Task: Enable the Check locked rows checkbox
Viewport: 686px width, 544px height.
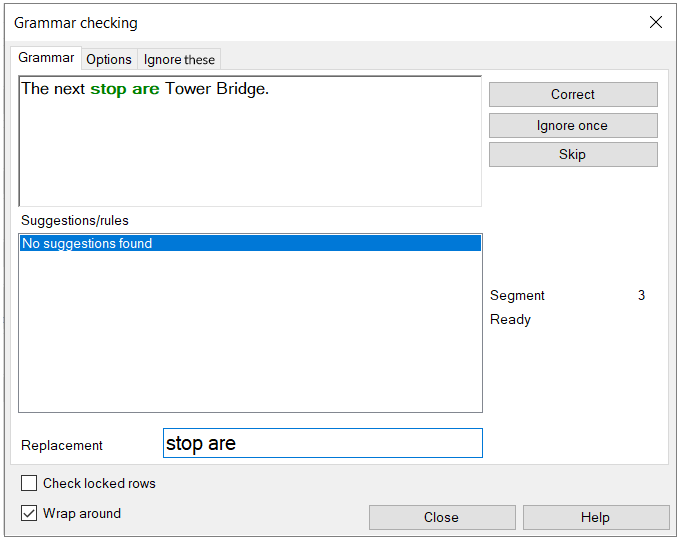Action: pos(30,483)
